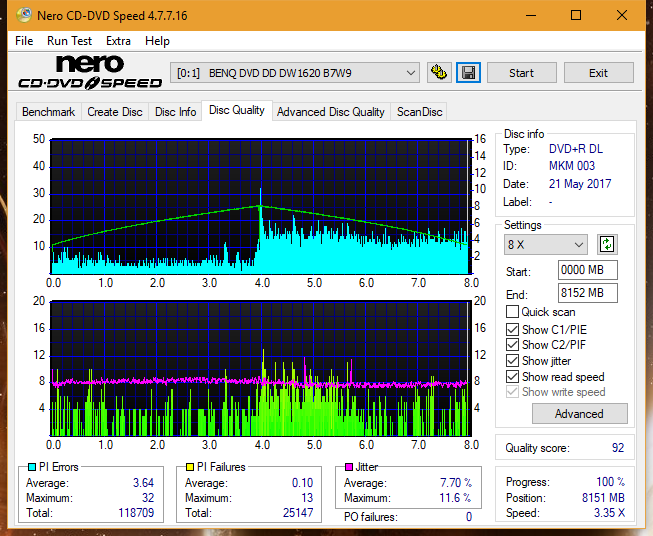
Task: Disable Show jitter checkbox
Action: (512, 361)
